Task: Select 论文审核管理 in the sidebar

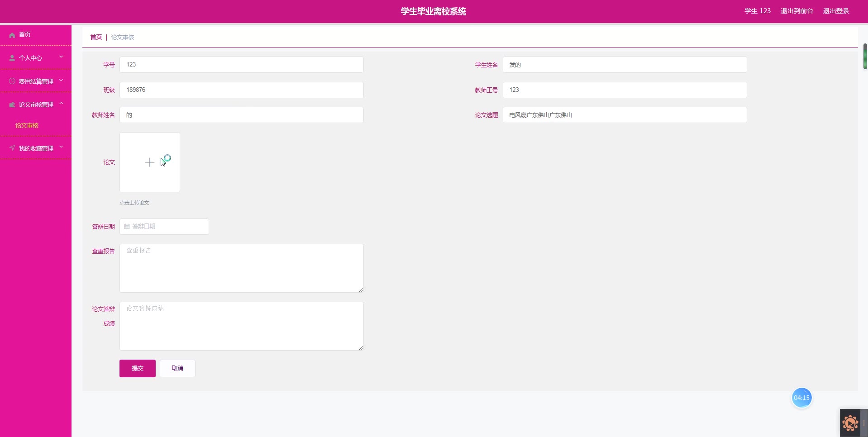Action: tap(36, 104)
